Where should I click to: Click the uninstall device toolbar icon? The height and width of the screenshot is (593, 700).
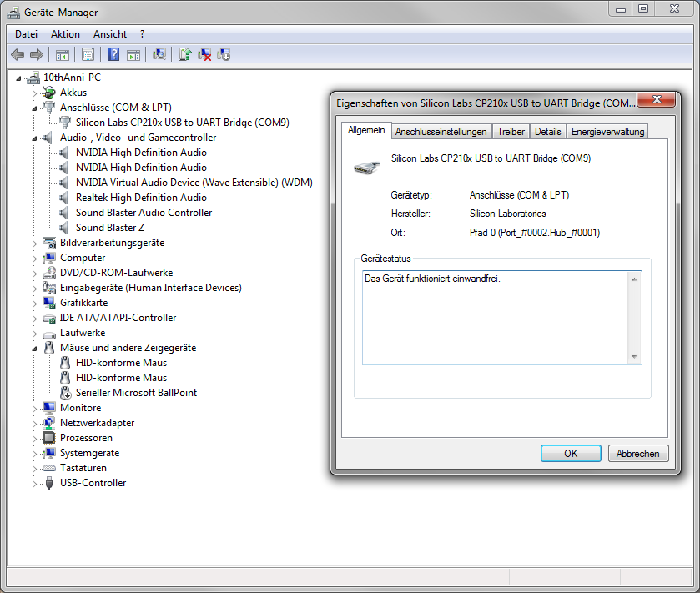[204, 55]
